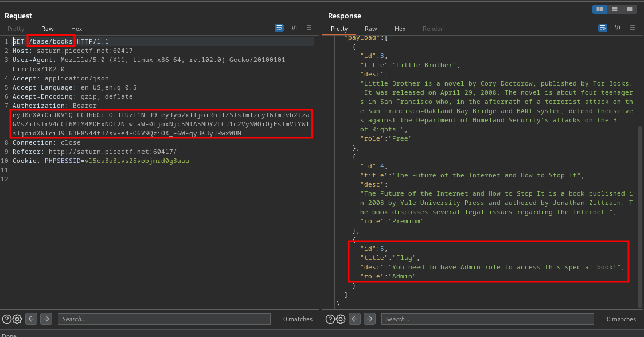Switch Response view to Raw tab
This screenshot has height=337, width=644.
[371, 29]
